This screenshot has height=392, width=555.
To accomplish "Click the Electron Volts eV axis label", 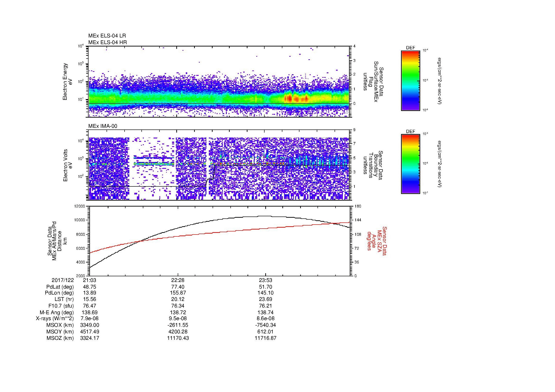I will [x=68, y=166].
